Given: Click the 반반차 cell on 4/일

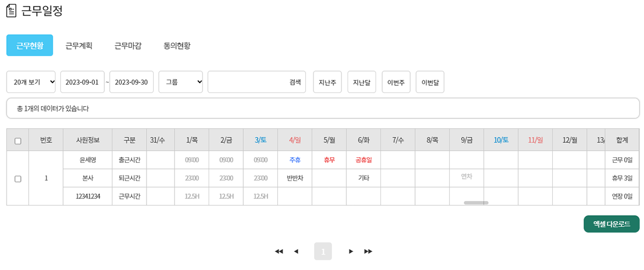Looking at the screenshot, I should pyautogui.click(x=295, y=178).
